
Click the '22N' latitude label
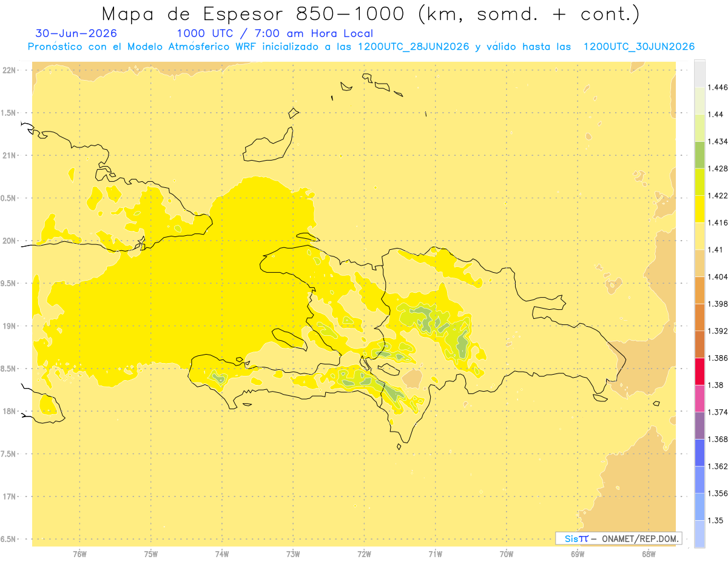(10, 70)
